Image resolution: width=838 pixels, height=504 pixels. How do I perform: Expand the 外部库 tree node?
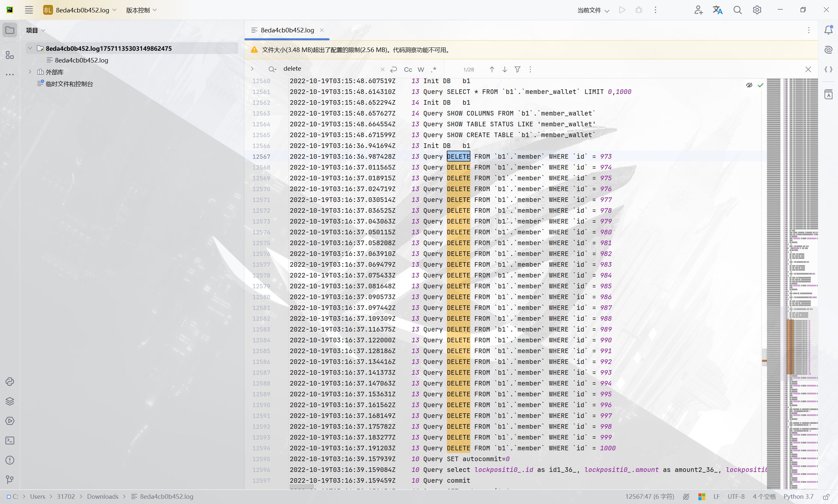tap(30, 72)
